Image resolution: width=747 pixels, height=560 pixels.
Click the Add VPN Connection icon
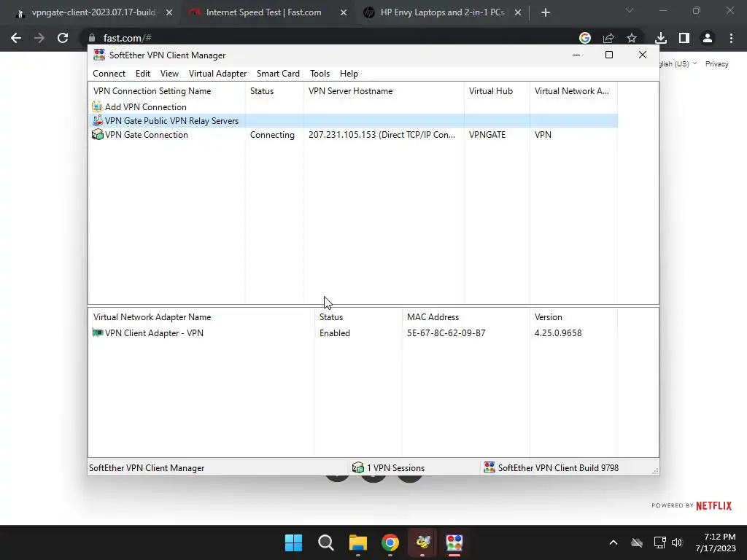pos(97,106)
